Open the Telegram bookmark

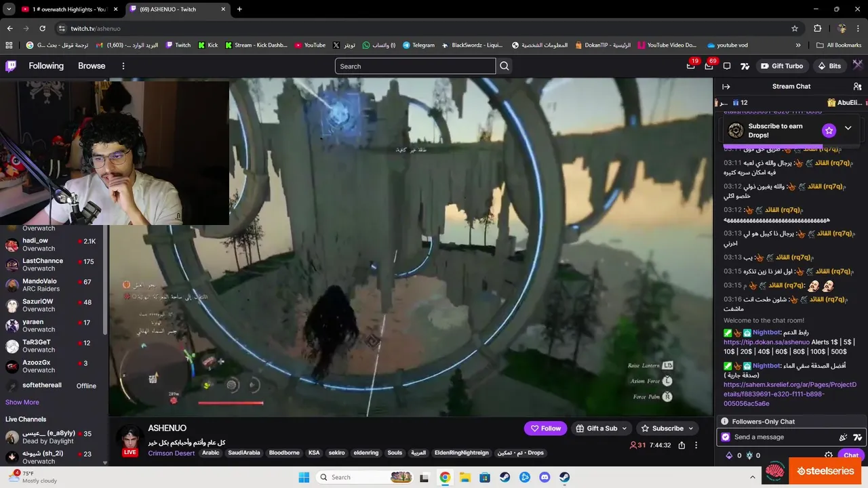click(x=418, y=45)
